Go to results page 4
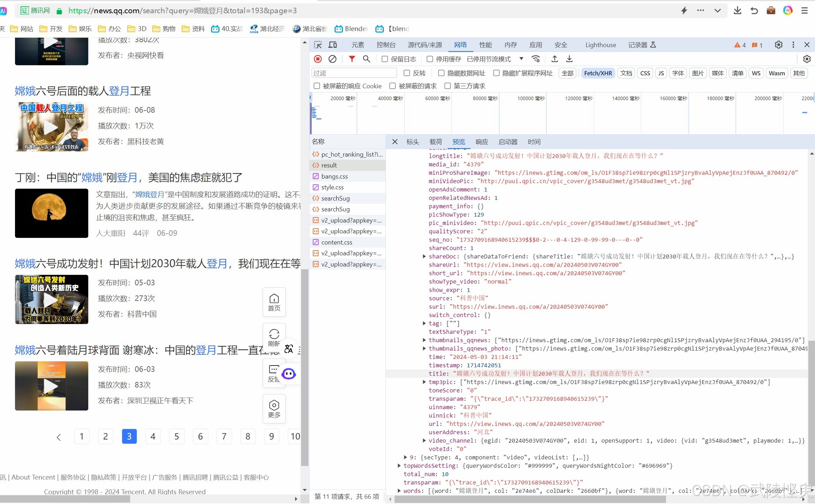The height and width of the screenshot is (504, 815). 153,436
